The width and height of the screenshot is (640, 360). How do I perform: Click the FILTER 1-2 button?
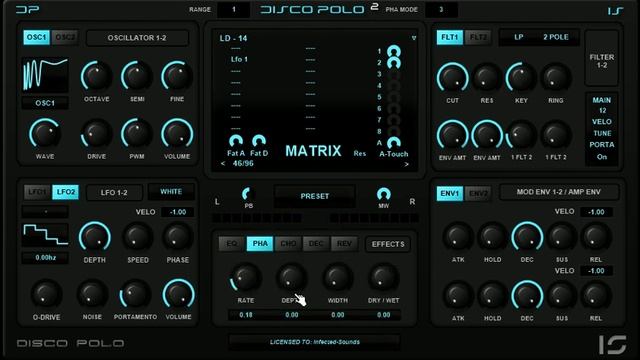(602, 58)
